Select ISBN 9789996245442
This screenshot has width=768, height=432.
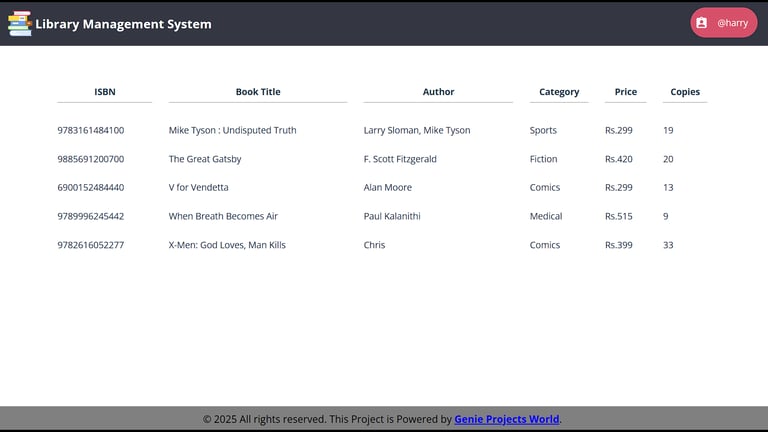pyautogui.click(x=91, y=216)
